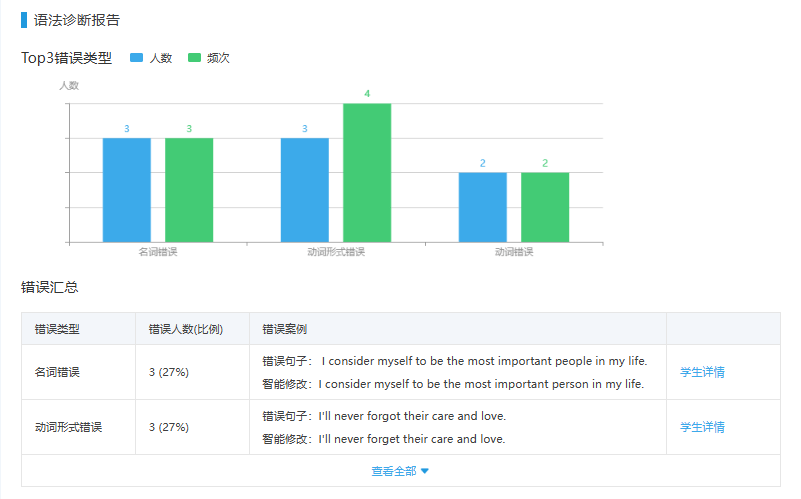Select the 名词错误 cell in table
The width and height of the screenshot is (801, 499).
57,372
